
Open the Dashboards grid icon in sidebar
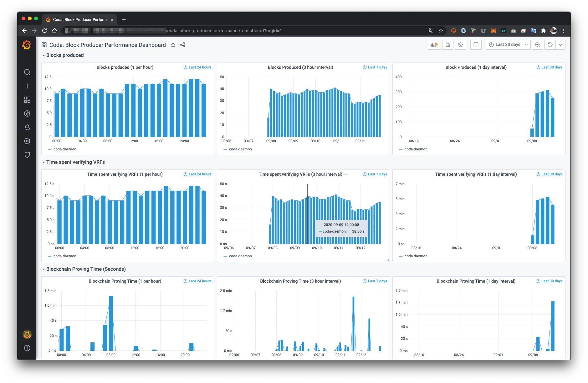27,100
